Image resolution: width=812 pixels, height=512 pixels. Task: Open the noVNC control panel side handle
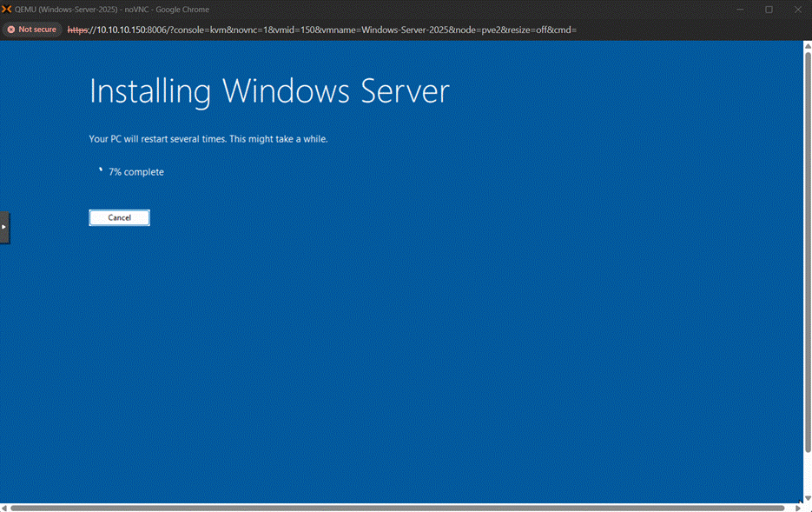pyautogui.click(x=4, y=227)
